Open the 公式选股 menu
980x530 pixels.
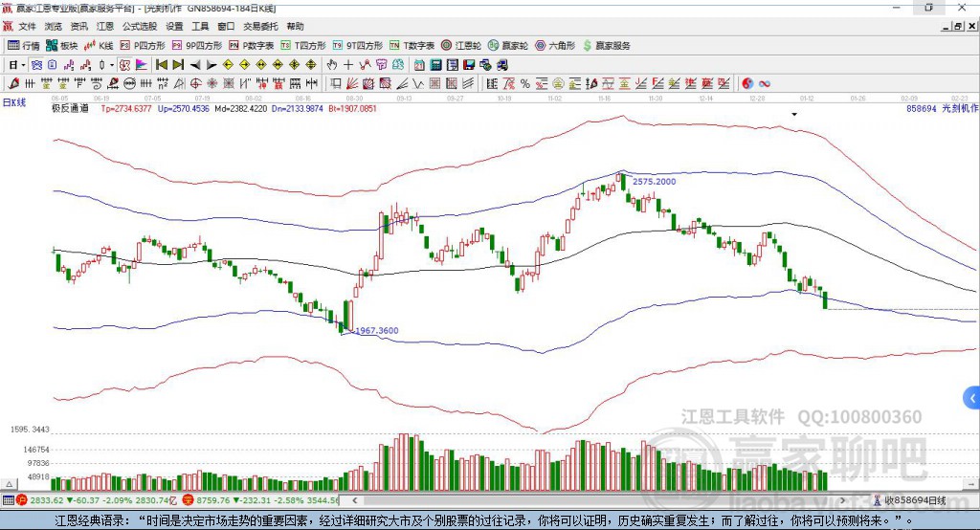(140, 26)
